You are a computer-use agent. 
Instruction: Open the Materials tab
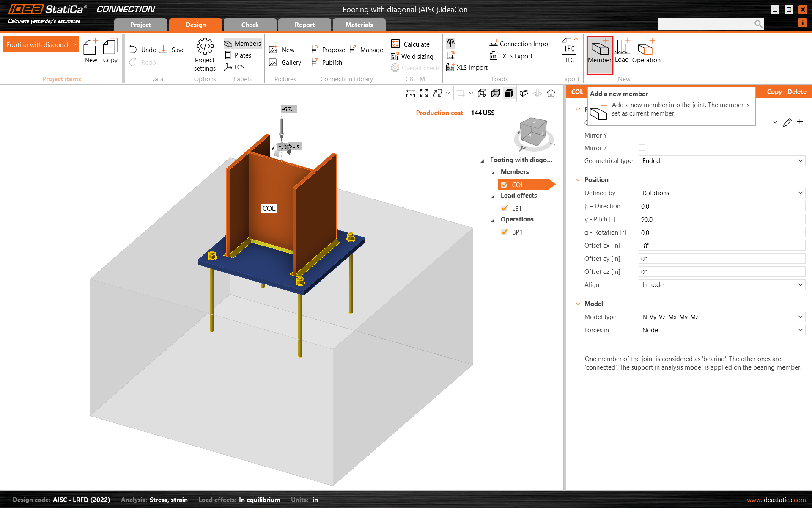[359, 25]
